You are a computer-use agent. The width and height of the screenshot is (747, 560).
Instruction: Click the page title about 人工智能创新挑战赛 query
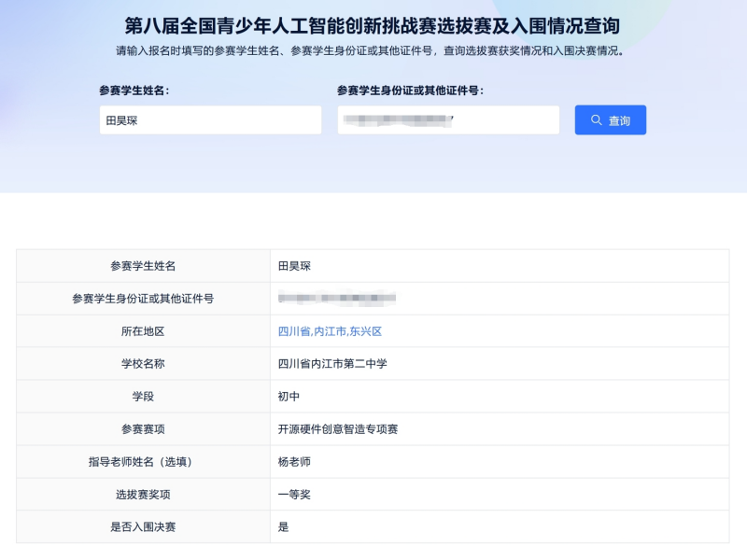(x=373, y=25)
